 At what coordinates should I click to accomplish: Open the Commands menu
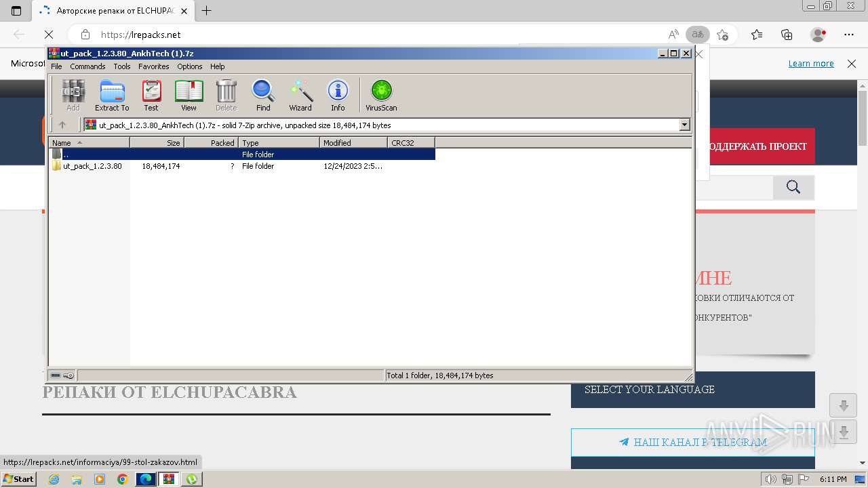(87, 66)
